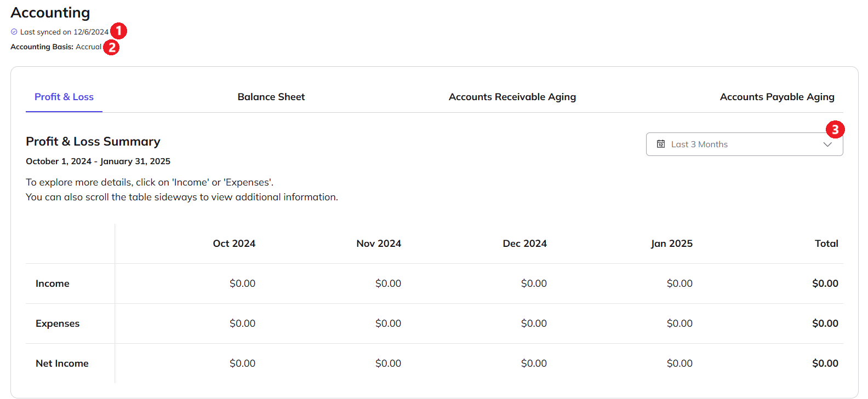Click the Income value for Nov 2024

click(x=388, y=284)
